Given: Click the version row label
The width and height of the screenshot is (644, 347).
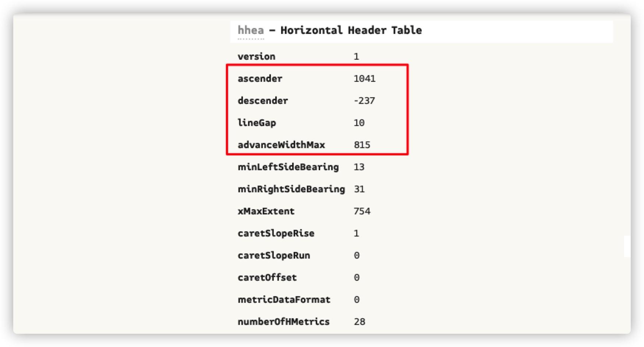Looking at the screenshot, I should click(256, 56).
